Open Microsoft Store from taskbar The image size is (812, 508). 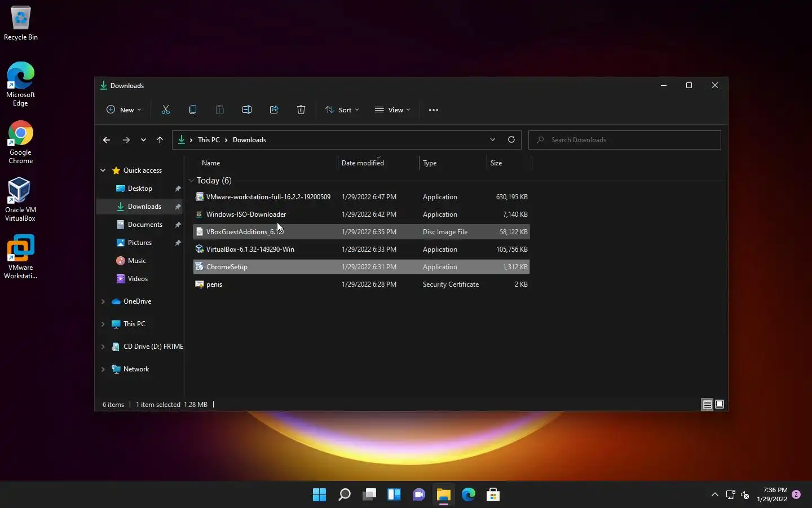pyautogui.click(x=493, y=494)
